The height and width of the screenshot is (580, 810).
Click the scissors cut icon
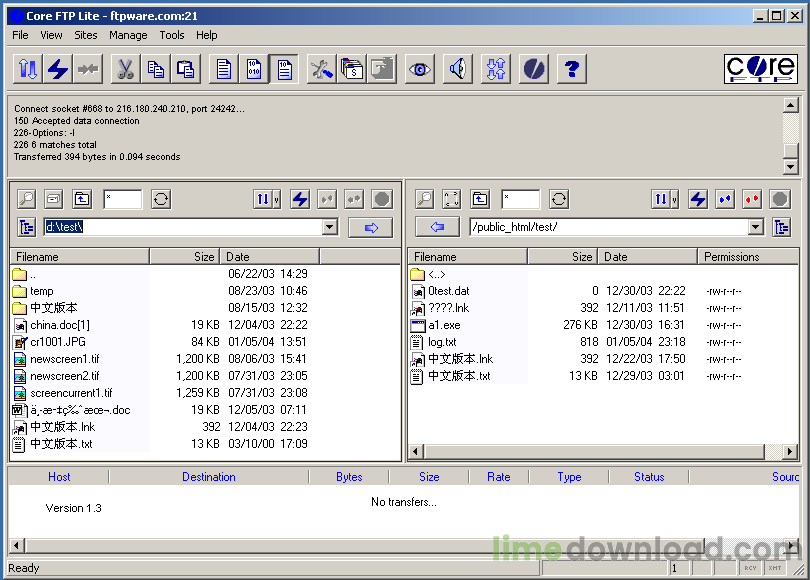pos(125,69)
